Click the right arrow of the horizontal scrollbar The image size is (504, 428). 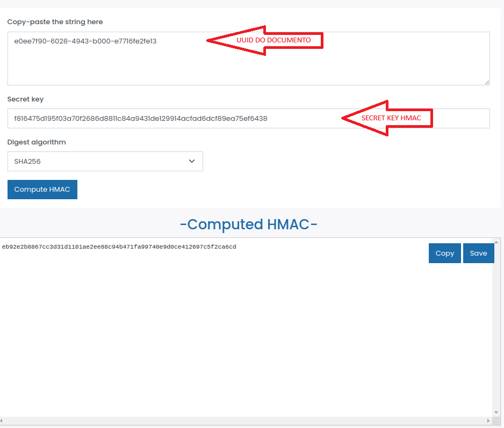pyautogui.click(x=488, y=421)
